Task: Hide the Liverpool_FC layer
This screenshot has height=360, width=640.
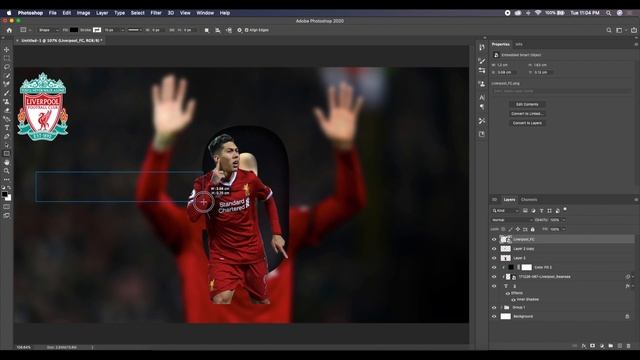Action: tap(494, 240)
